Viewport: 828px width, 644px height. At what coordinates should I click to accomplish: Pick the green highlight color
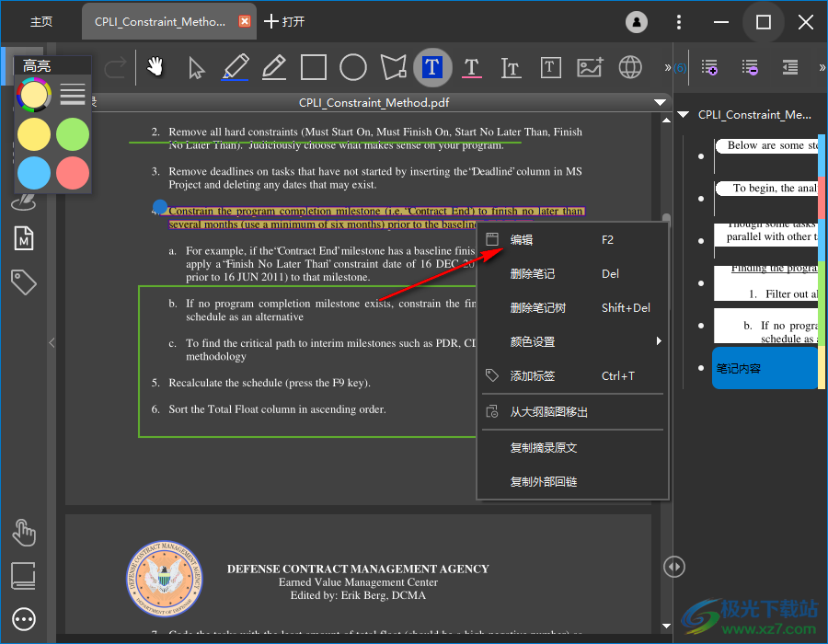tap(73, 134)
